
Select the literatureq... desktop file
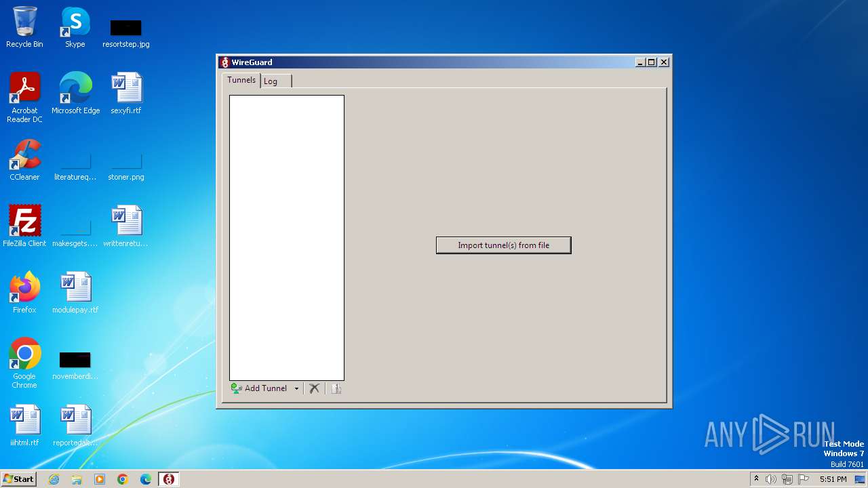point(75,165)
